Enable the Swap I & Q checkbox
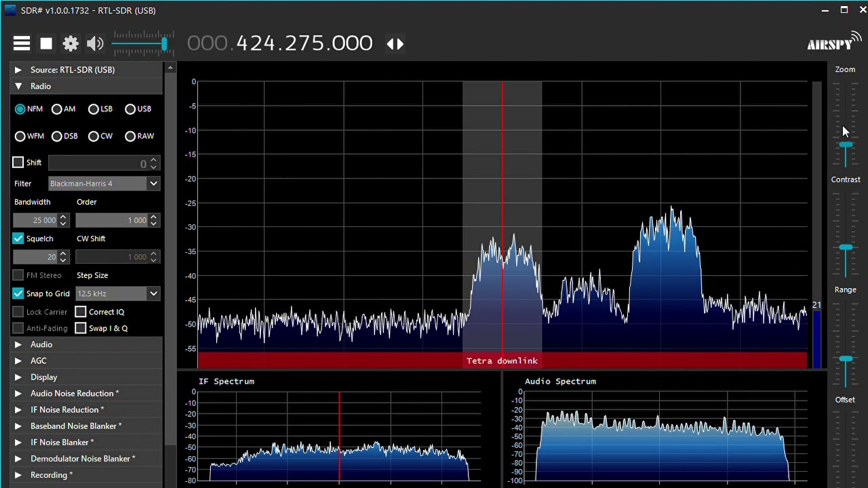Image resolution: width=868 pixels, height=488 pixels. (81, 328)
